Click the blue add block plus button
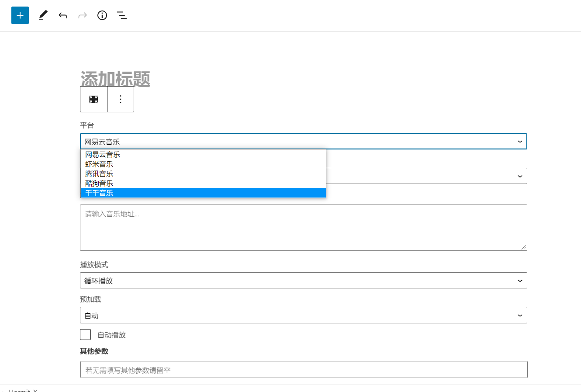The image size is (581, 392). [20, 15]
